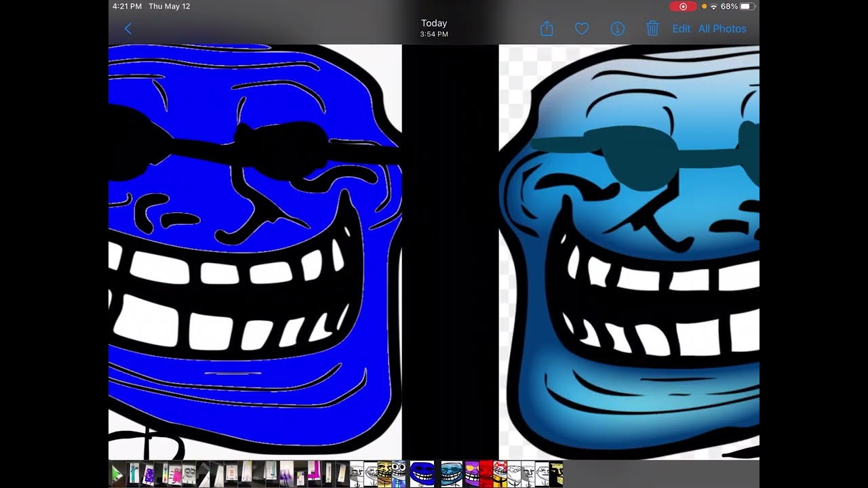This screenshot has height=488, width=868.
Task: Select the current blue trollface thumbnail
Action: pyautogui.click(x=422, y=474)
